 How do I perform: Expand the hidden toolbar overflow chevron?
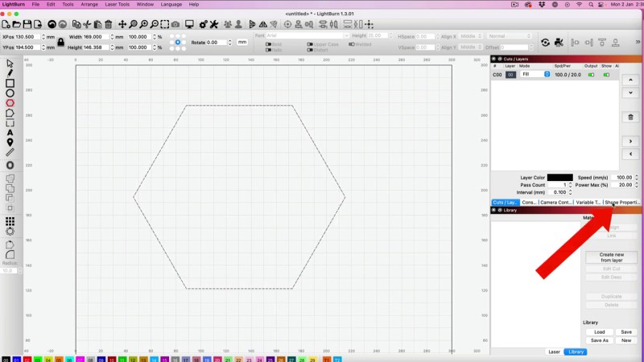pos(636,43)
